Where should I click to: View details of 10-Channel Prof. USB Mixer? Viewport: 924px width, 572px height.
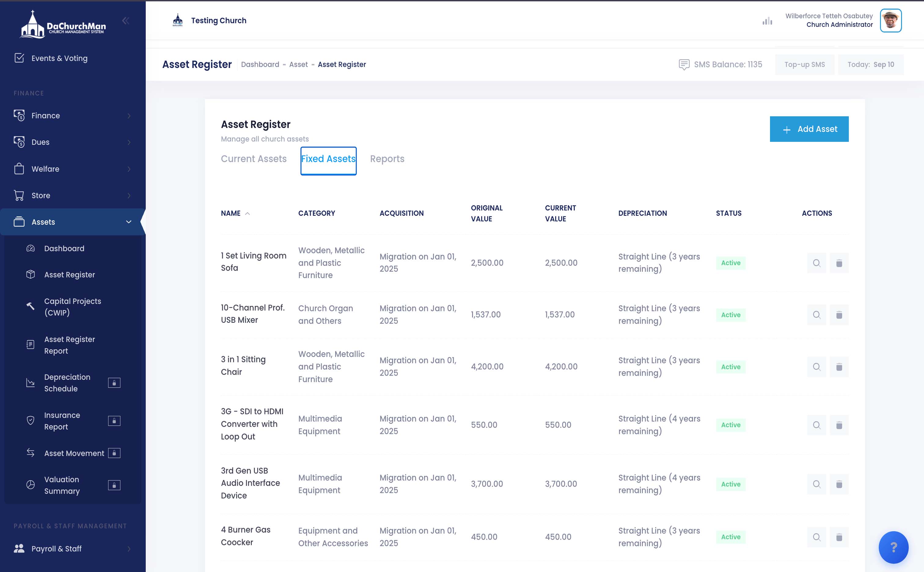[816, 315]
